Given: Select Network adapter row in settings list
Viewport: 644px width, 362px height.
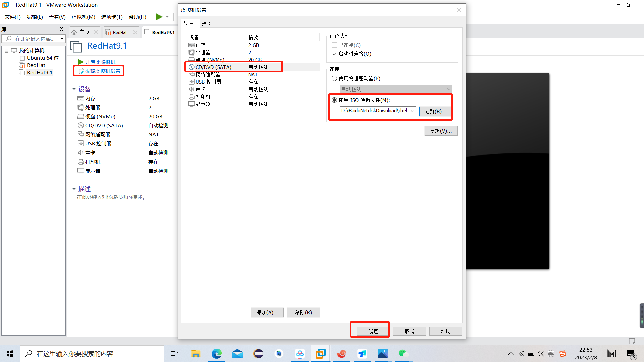Looking at the screenshot, I should (x=253, y=74).
